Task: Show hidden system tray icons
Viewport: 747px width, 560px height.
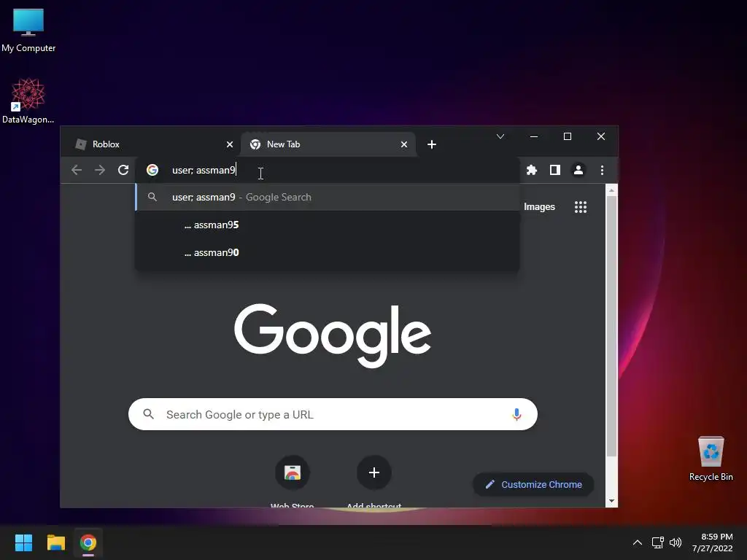Action: [638, 542]
